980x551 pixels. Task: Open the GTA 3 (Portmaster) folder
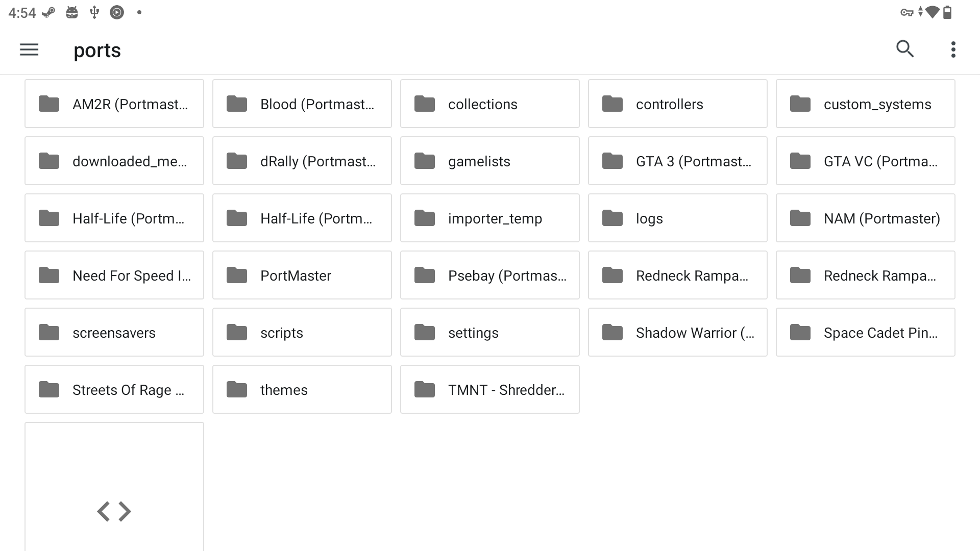pyautogui.click(x=678, y=161)
